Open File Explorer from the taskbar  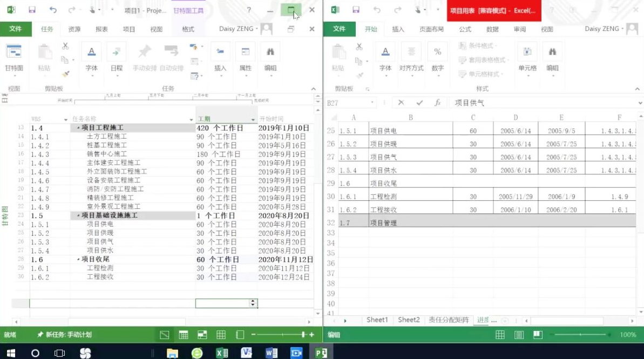(x=172, y=353)
